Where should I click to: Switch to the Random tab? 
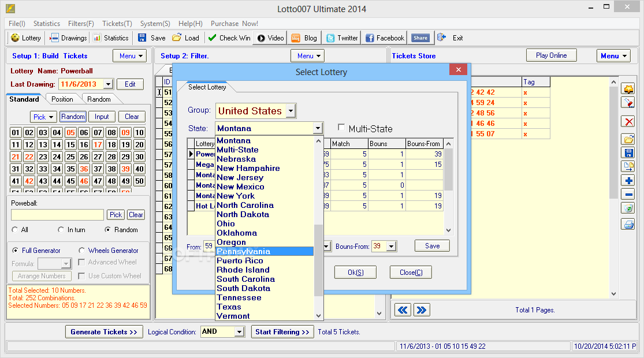99,99
